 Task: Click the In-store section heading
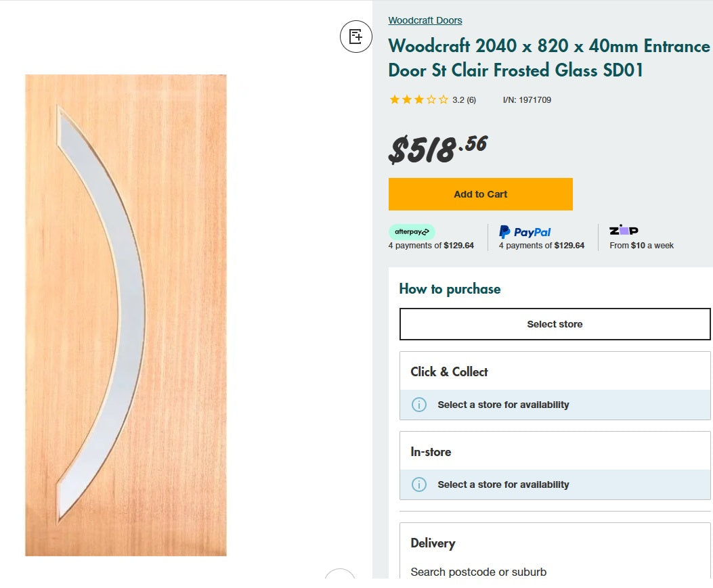(x=431, y=451)
